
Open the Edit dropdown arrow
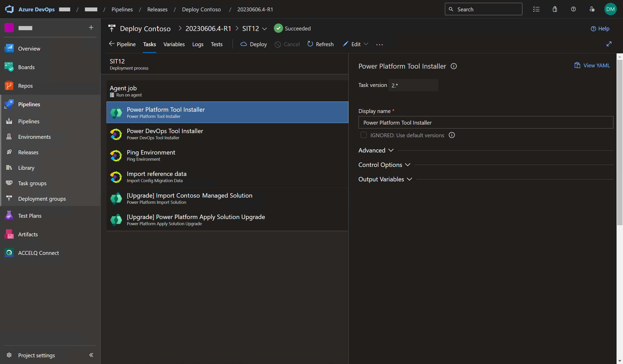pos(366,44)
